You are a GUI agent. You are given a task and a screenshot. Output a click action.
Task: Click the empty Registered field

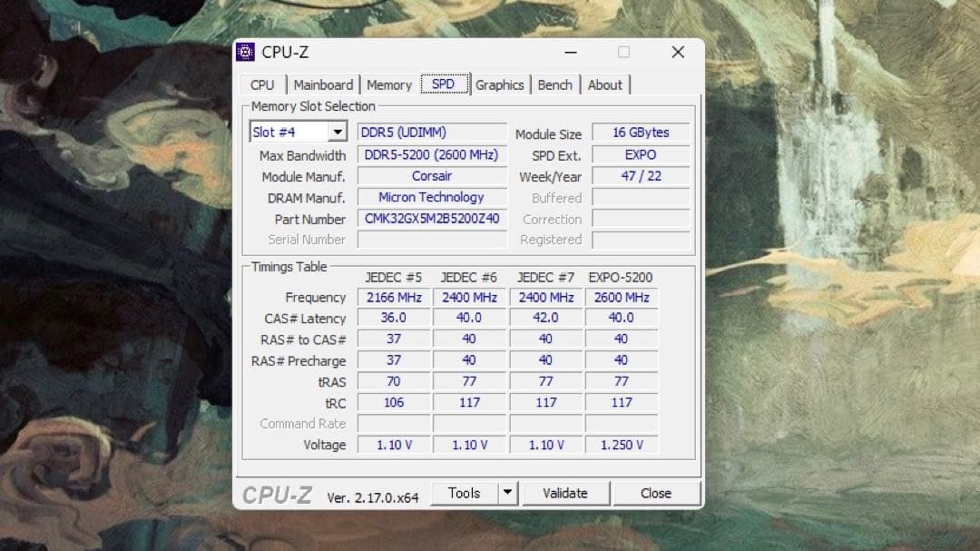(x=641, y=240)
